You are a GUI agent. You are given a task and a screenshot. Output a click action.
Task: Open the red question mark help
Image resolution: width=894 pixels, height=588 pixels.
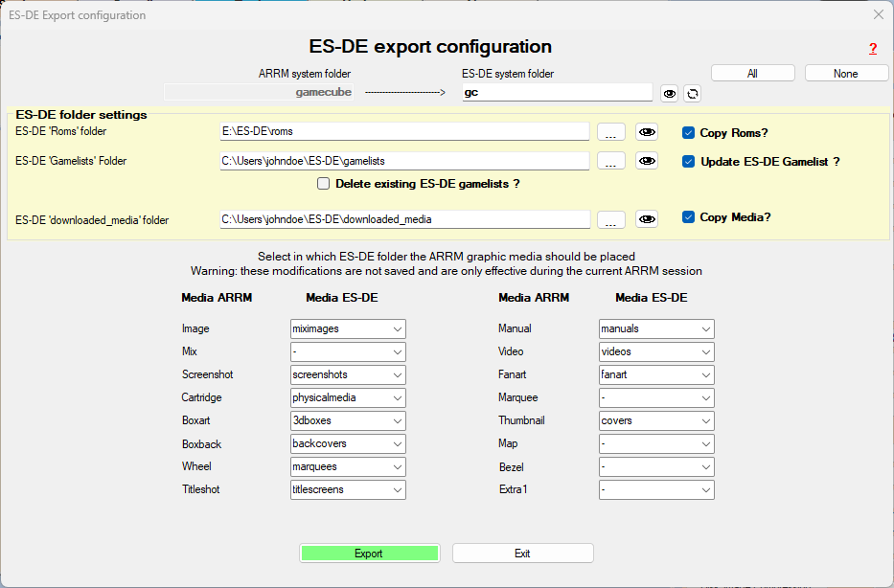[872, 49]
